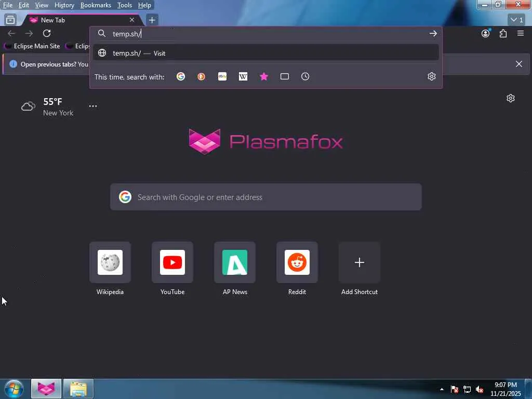532x399 pixels.
Task: Open Eclipse Main Site bookmark
Action: (x=33, y=46)
